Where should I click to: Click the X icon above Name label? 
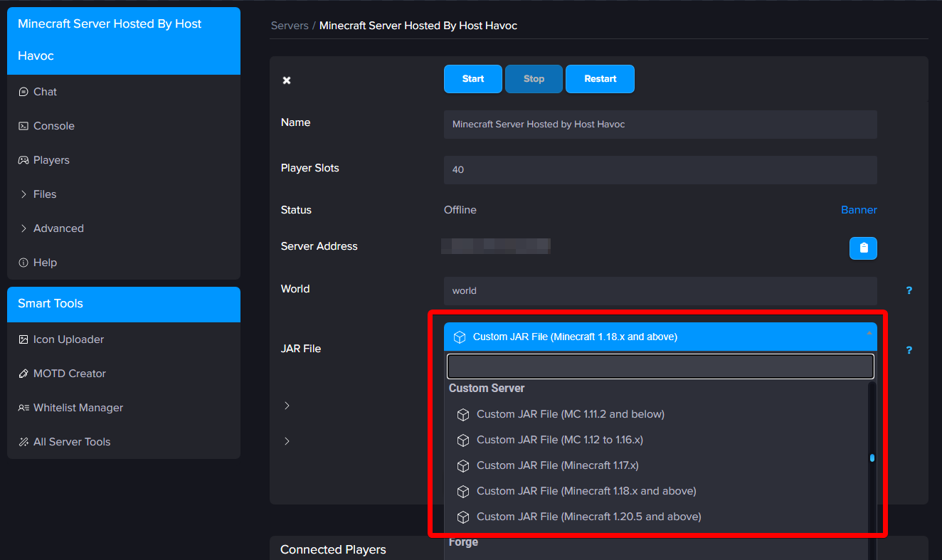click(287, 80)
